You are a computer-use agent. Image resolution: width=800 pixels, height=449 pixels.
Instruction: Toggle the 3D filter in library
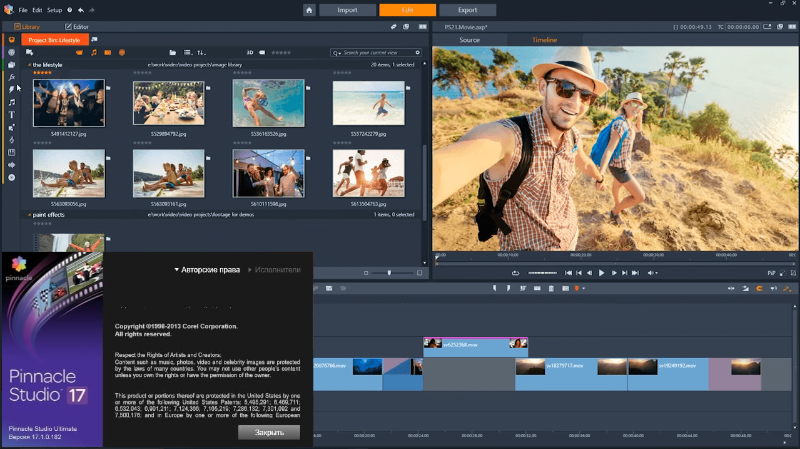coord(250,53)
